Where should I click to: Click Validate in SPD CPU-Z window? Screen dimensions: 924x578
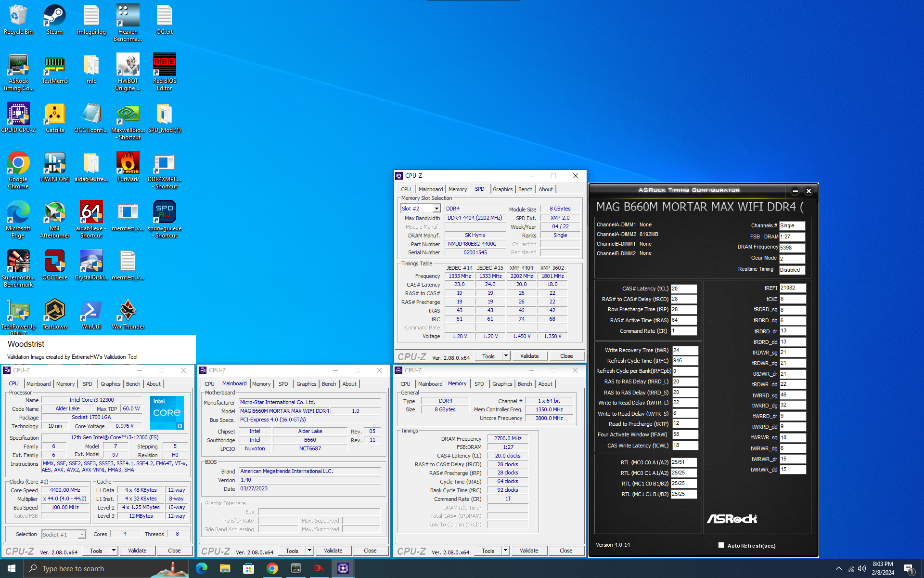pos(529,356)
